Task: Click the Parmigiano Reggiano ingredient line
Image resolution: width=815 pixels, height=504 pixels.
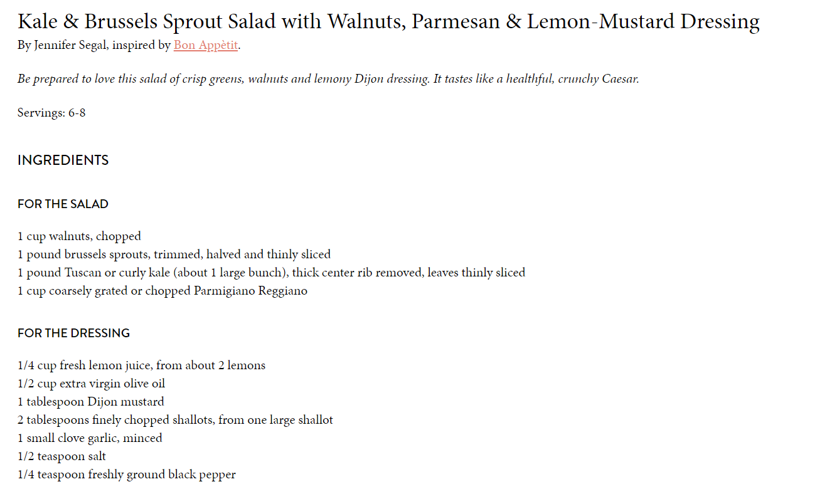Action: (x=162, y=291)
